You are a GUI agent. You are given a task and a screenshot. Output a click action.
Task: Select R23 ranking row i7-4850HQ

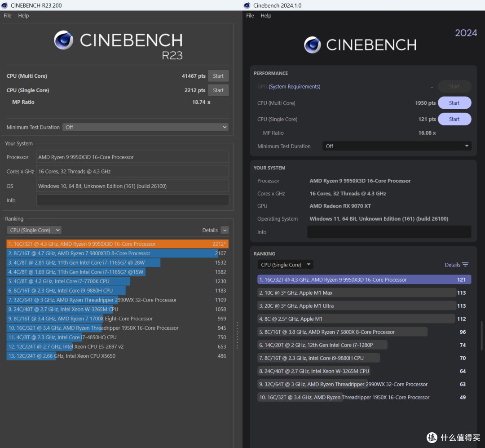coord(118,337)
